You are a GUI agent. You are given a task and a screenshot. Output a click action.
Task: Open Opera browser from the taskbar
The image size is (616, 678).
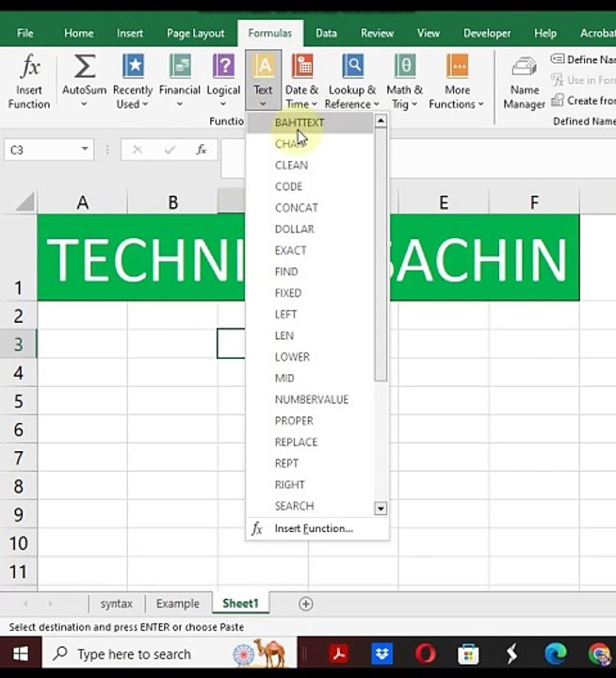click(425, 654)
